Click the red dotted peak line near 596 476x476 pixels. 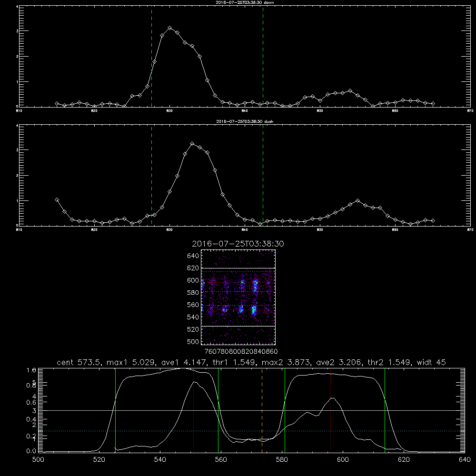(330, 410)
